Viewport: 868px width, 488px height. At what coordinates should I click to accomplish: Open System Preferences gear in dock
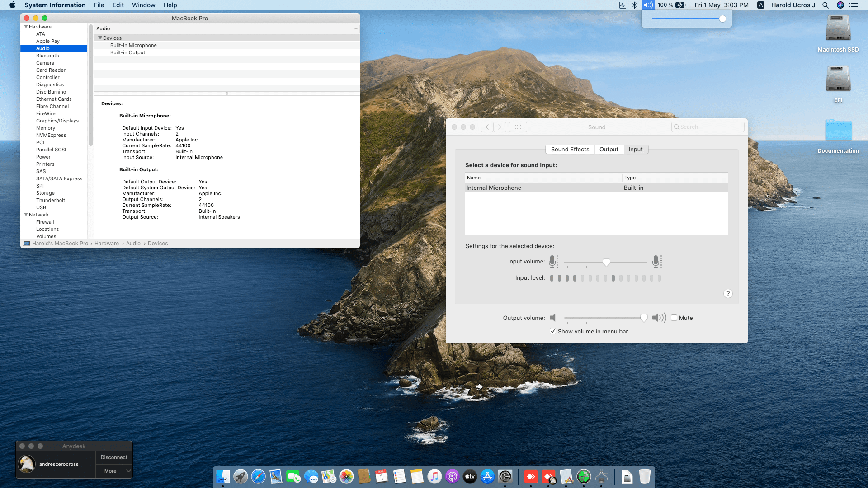tap(505, 476)
